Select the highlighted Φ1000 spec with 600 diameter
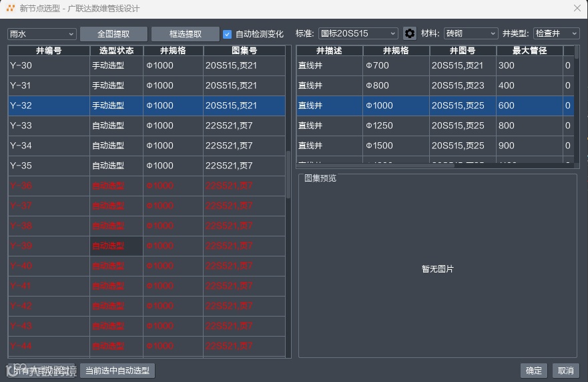Screen dimensions: 588x382 pos(435,106)
